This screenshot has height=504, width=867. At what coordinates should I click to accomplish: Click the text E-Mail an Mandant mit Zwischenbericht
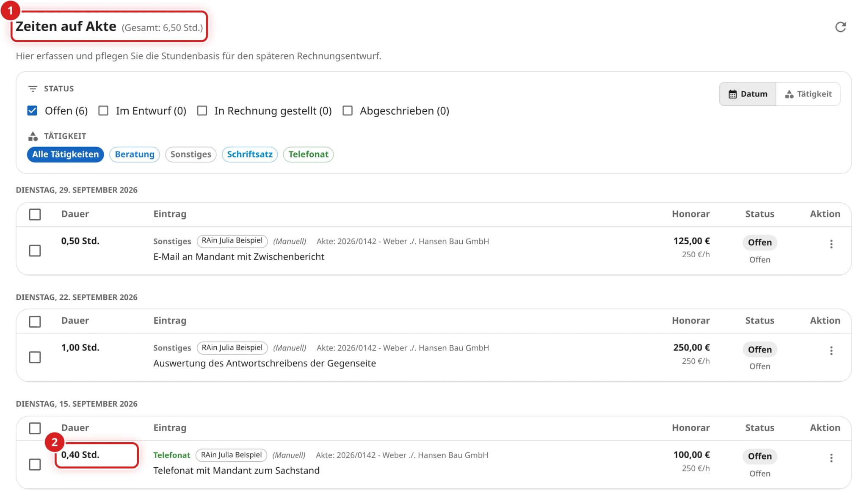pos(239,257)
